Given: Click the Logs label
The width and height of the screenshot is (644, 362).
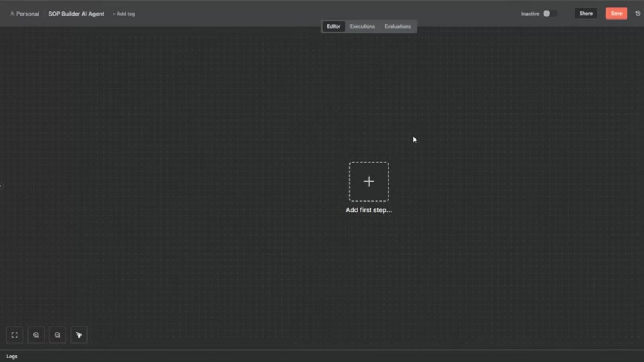Looking at the screenshot, I should [13, 356].
